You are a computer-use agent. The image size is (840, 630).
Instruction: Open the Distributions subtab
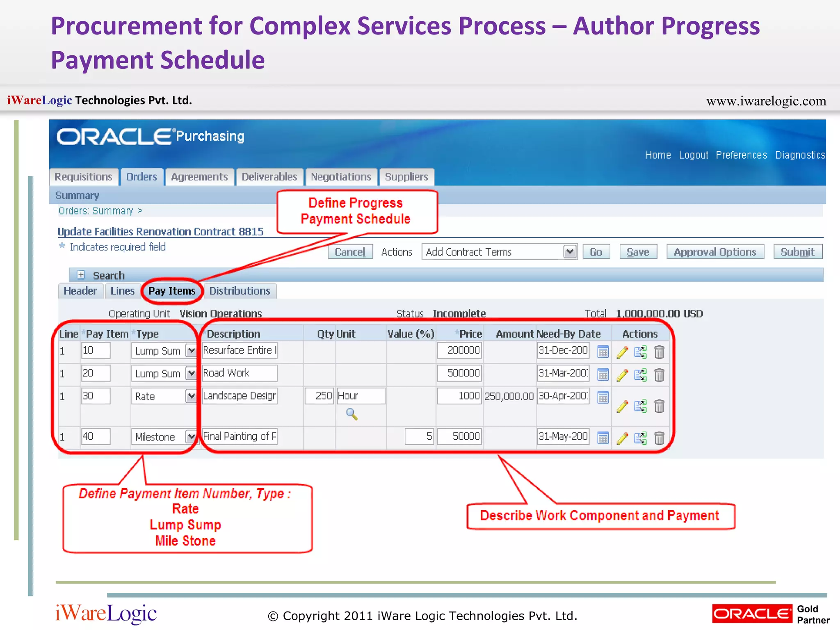pyautogui.click(x=240, y=291)
